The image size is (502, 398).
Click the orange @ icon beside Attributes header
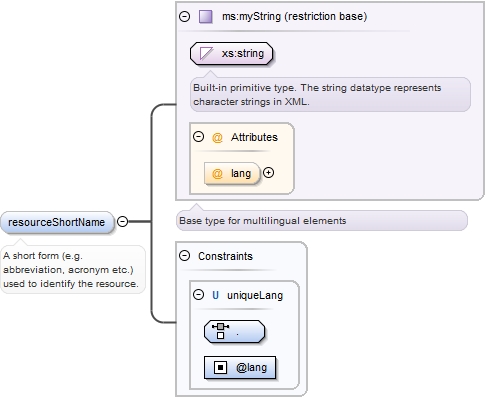[x=217, y=137]
